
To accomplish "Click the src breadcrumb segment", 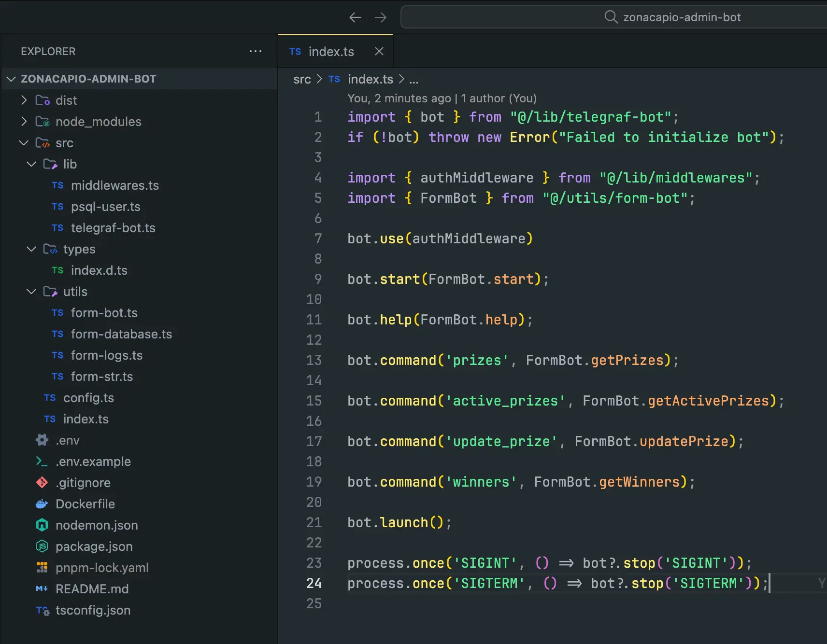I will [302, 79].
